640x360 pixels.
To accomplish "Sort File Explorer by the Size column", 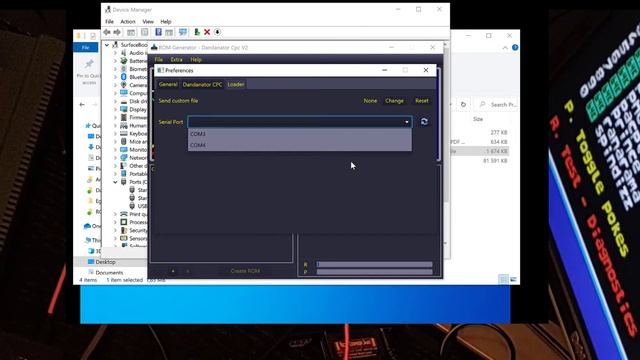I will point(478,119).
